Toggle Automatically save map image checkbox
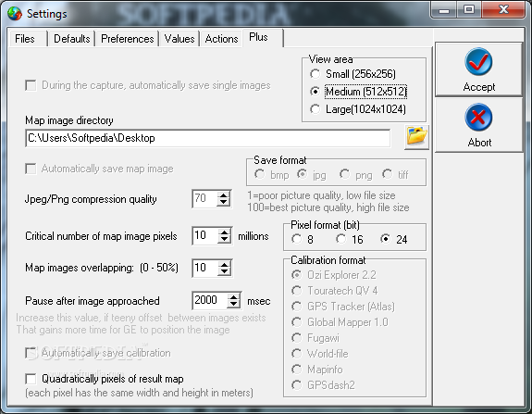This screenshot has height=414, width=532. pyautogui.click(x=31, y=169)
